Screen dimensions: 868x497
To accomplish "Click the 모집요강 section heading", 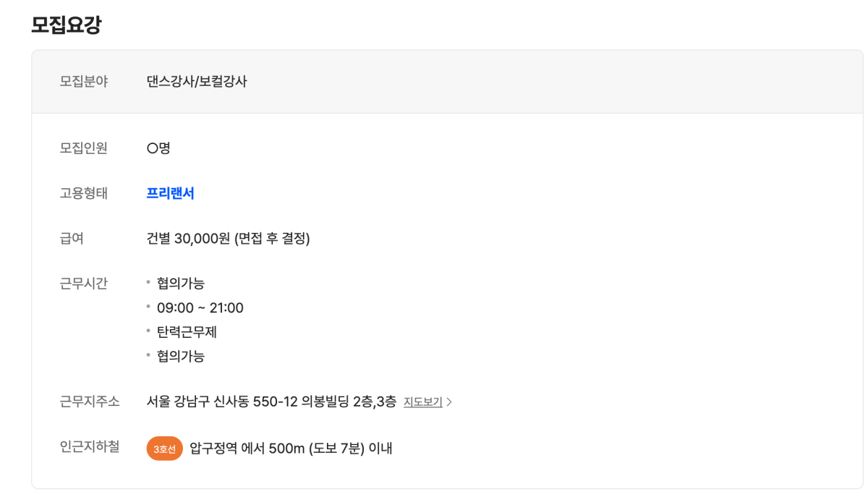I will pyautogui.click(x=66, y=25).
